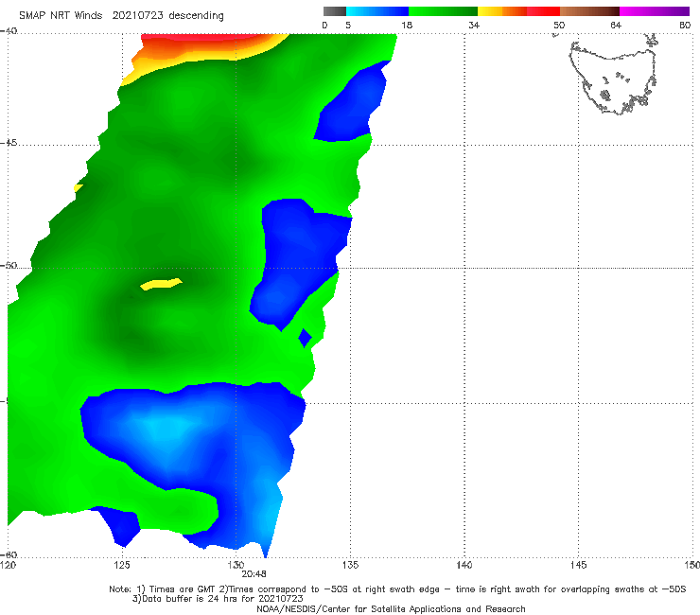Click the cyan-to-blue segment of the color bar
The height and width of the screenshot is (615, 700).
(377, 11)
